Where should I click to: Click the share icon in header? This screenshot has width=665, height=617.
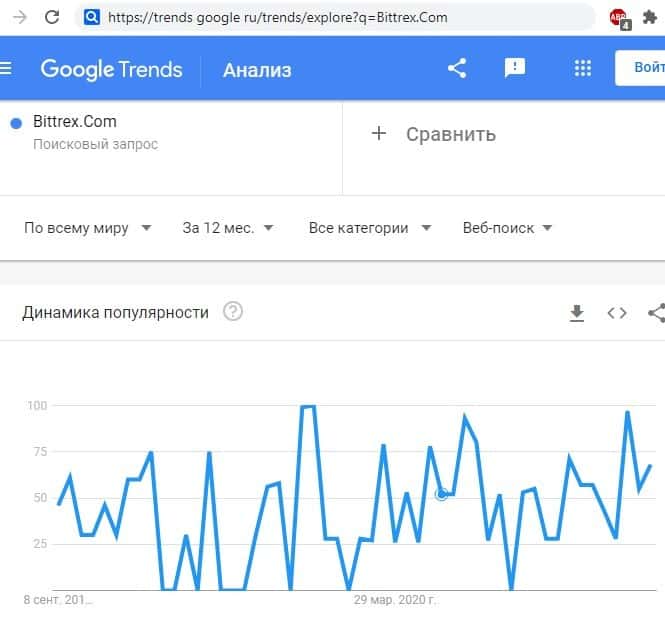click(457, 68)
